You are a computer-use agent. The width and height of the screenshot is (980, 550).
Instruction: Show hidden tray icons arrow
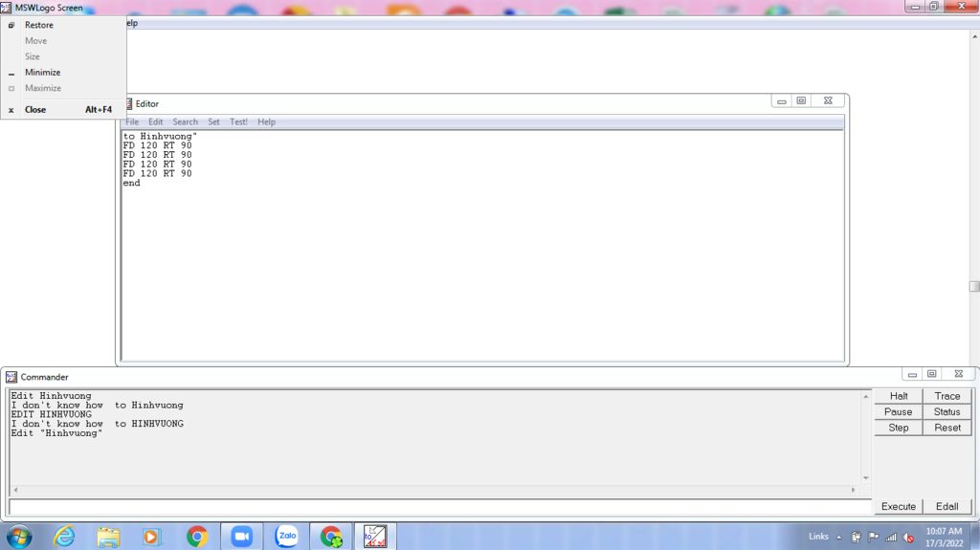pos(838,537)
